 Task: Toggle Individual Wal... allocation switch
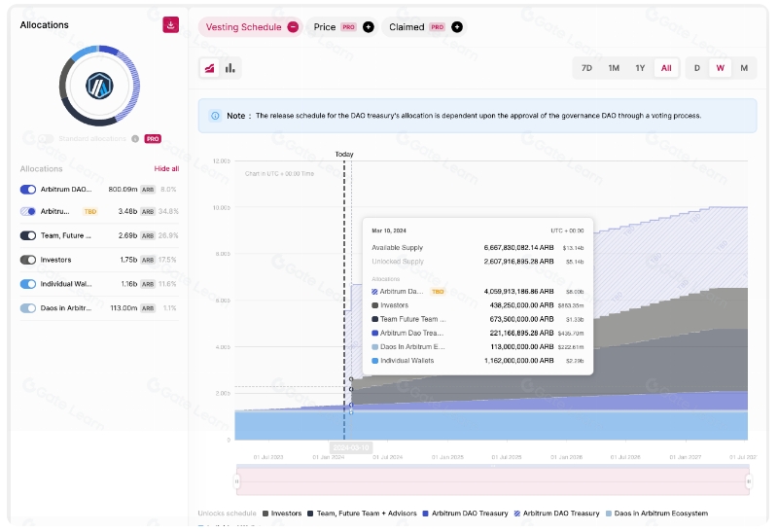[x=28, y=284]
